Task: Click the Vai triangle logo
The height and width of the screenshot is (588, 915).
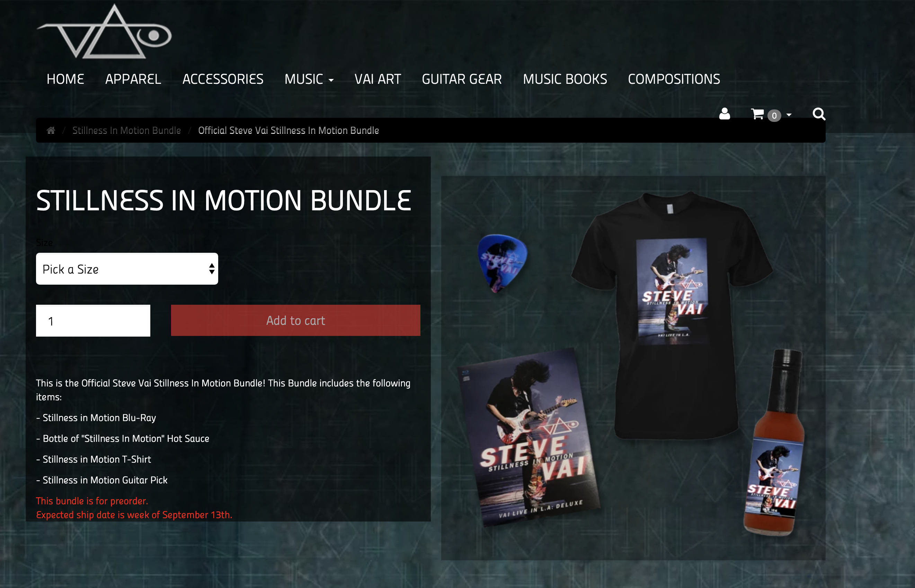Action: (104, 31)
